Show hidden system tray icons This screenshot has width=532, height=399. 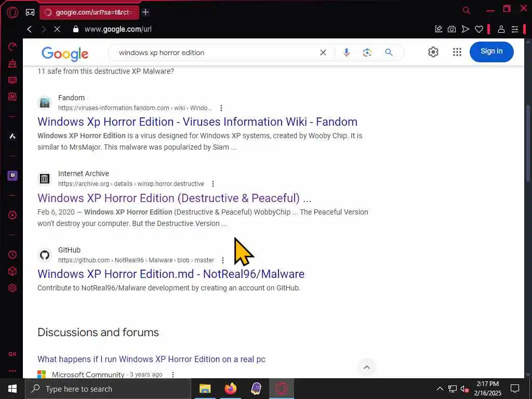pyautogui.click(x=440, y=389)
